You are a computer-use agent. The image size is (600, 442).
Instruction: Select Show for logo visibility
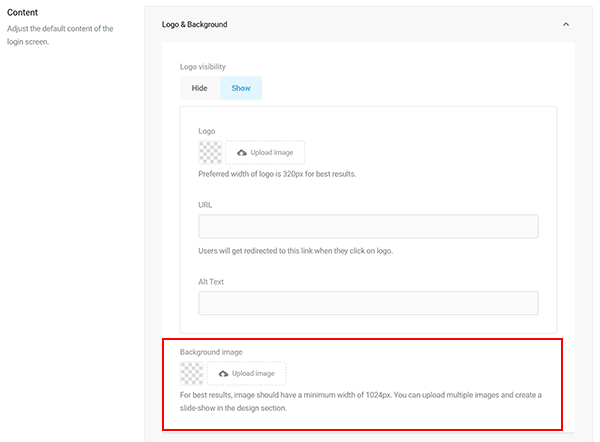coord(241,88)
